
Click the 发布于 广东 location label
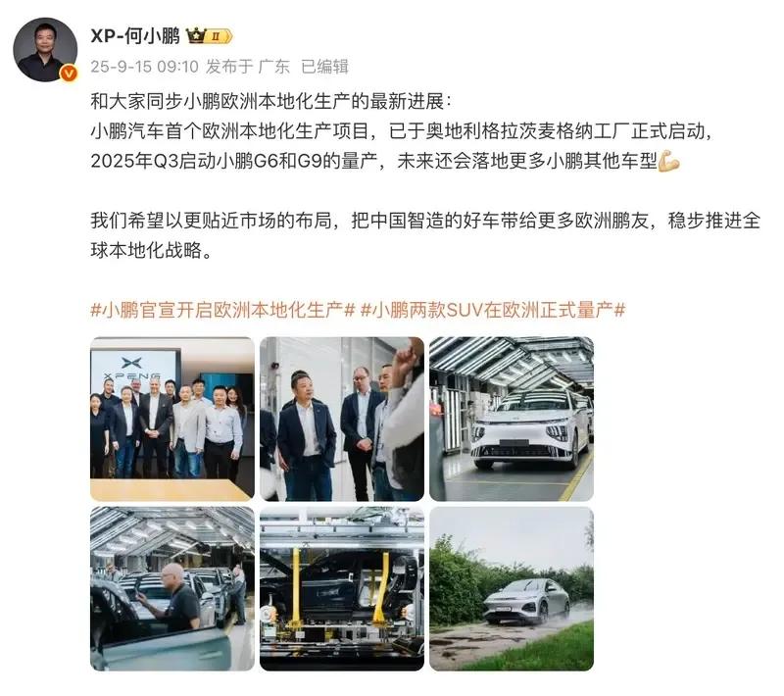pyautogui.click(x=248, y=67)
